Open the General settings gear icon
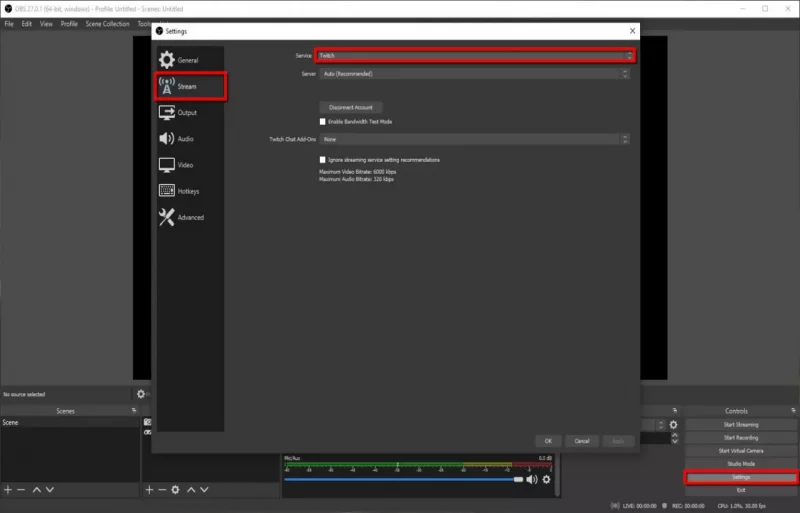 (x=167, y=60)
